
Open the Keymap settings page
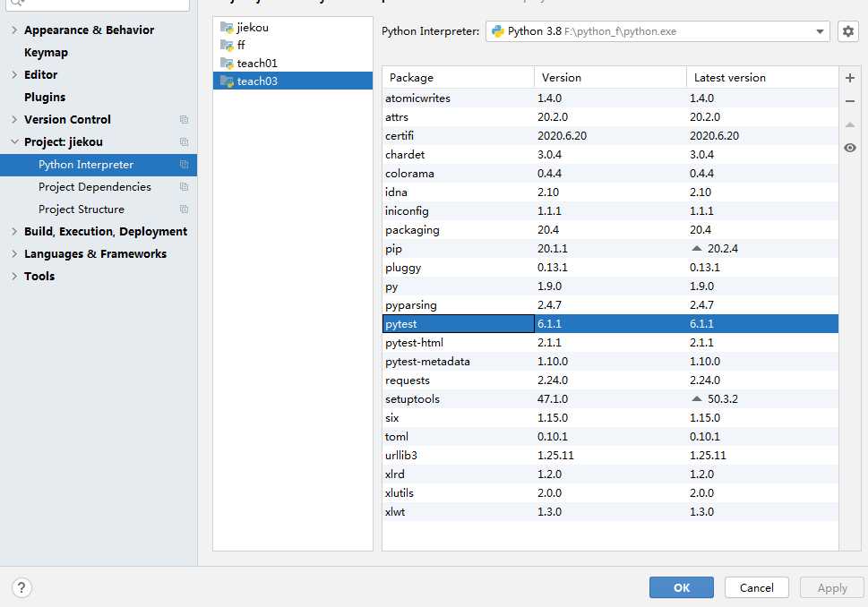click(x=46, y=53)
